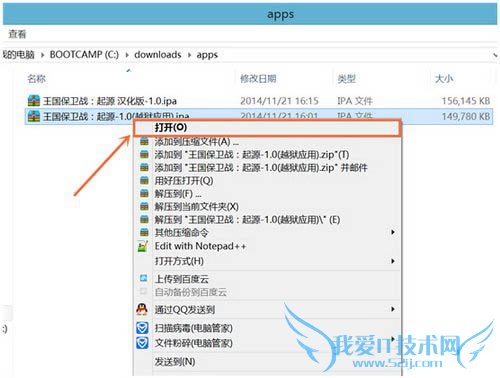
Task: Choose Edit with Notepad++
Action: tap(267, 246)
